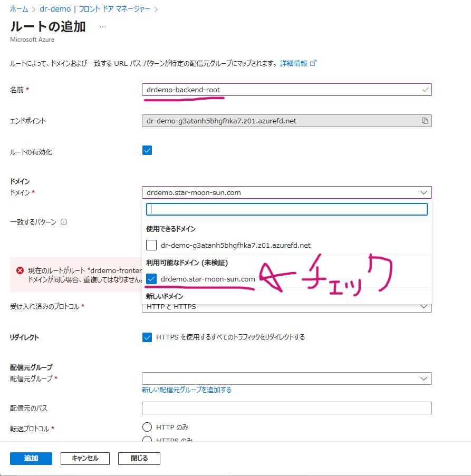The image size is (471, 476).
Task: Click the read-only エンドポイント field
Action: pyautogui.click(x=287, y=121)
